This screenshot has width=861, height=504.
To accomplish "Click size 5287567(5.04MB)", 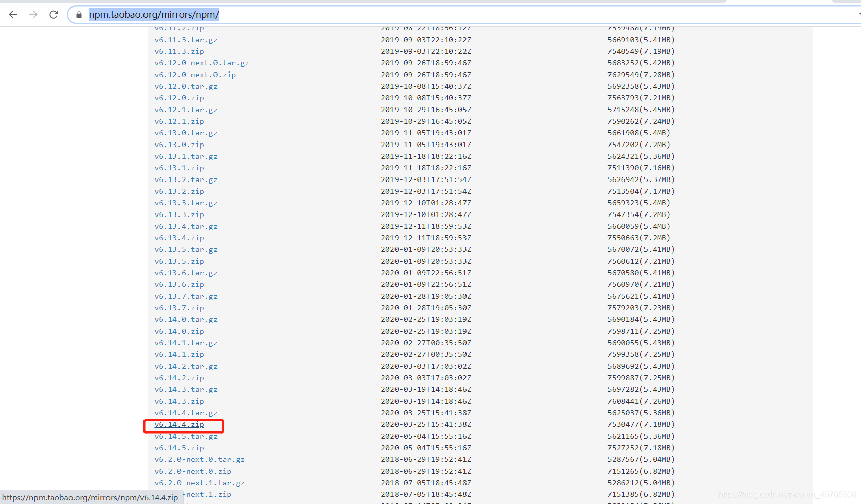I will point(641,459).
